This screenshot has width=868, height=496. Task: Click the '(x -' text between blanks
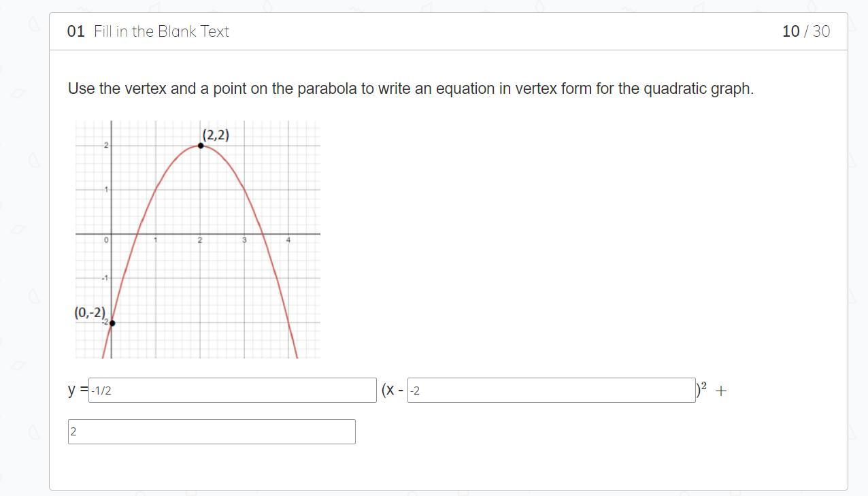point(393,390)
